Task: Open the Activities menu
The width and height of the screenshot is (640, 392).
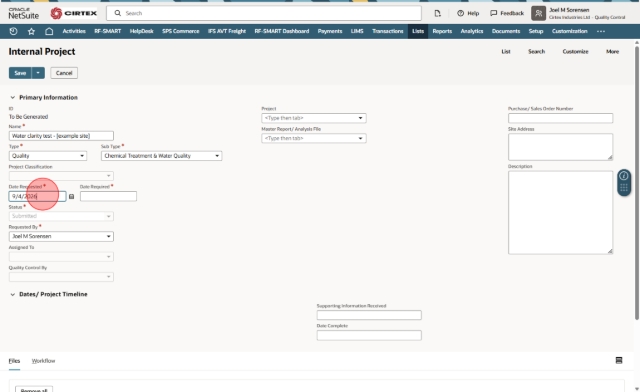Action: click(x=74, y=31)
